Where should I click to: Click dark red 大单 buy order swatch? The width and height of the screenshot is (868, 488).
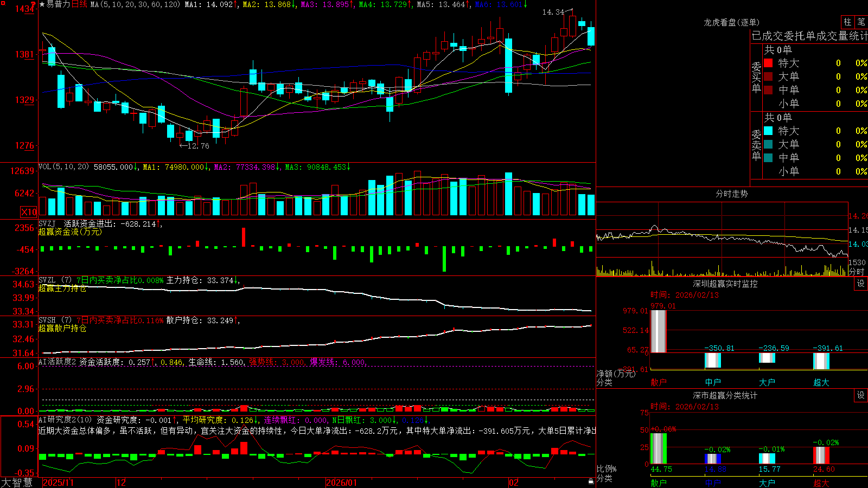(x=768, y=76)
